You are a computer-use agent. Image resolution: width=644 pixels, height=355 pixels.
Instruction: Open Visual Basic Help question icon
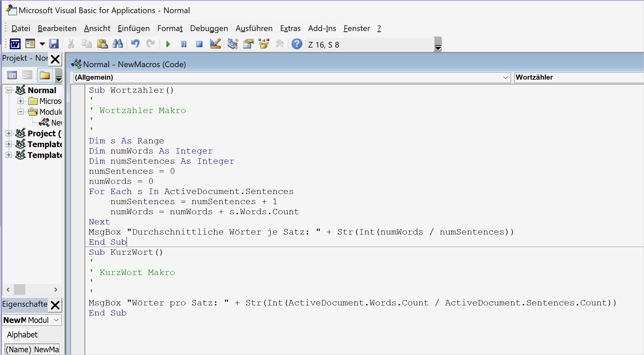pyautogui.click(x=297, y=44)
